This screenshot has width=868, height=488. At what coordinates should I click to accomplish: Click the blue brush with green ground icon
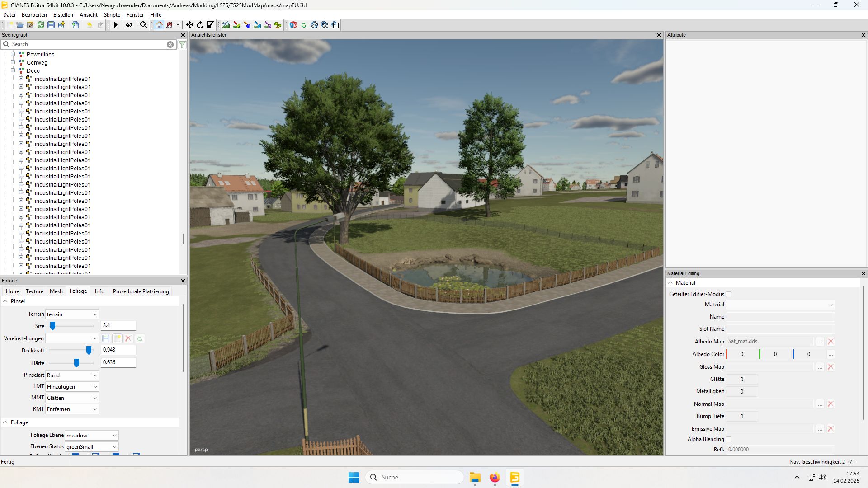point(257,25)
